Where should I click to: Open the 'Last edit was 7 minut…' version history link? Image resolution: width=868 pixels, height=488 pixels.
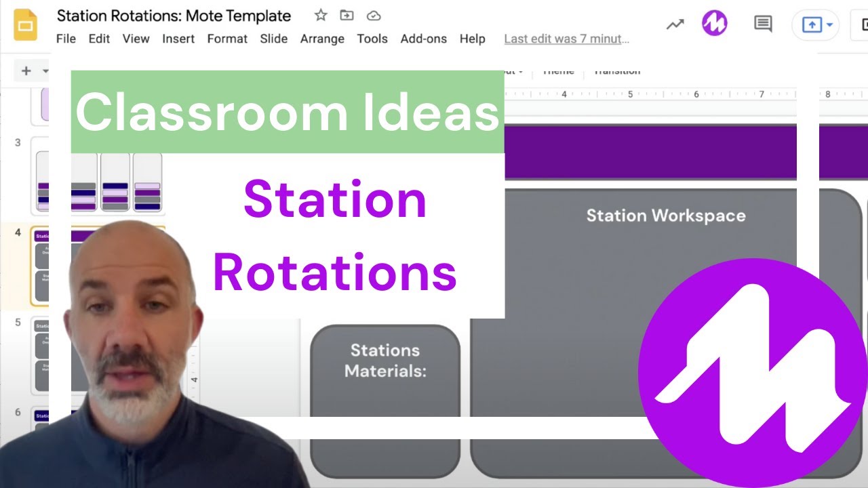[567, 39]
